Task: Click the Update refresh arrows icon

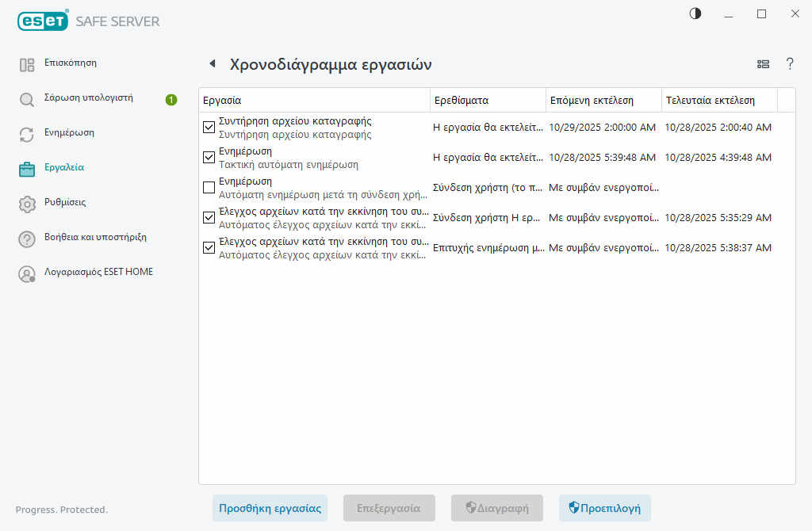Action: [27, 135]
